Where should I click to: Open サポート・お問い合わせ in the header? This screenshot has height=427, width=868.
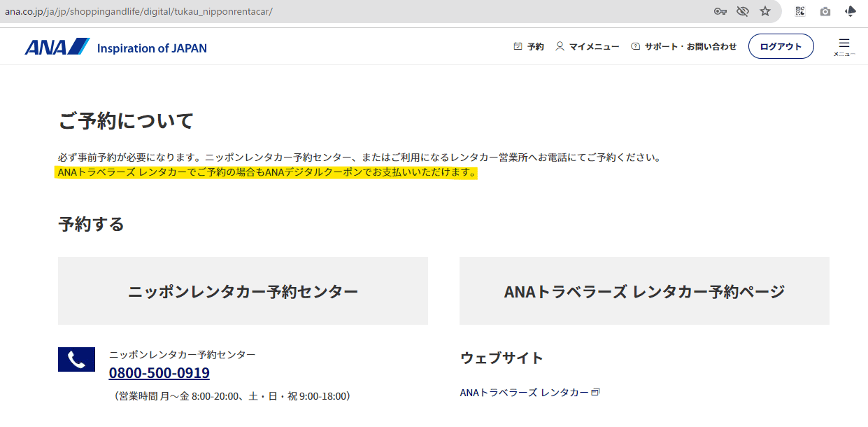pos(690,47)
